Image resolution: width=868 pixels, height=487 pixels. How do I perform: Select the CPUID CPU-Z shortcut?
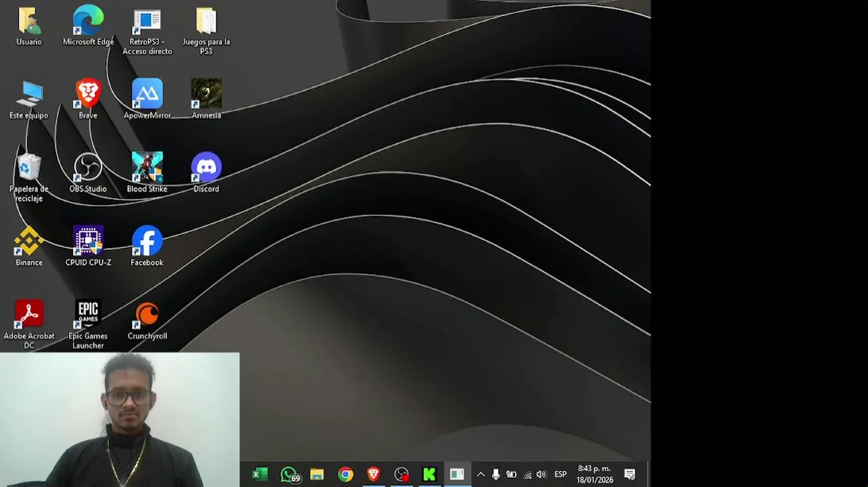point(88,247)
